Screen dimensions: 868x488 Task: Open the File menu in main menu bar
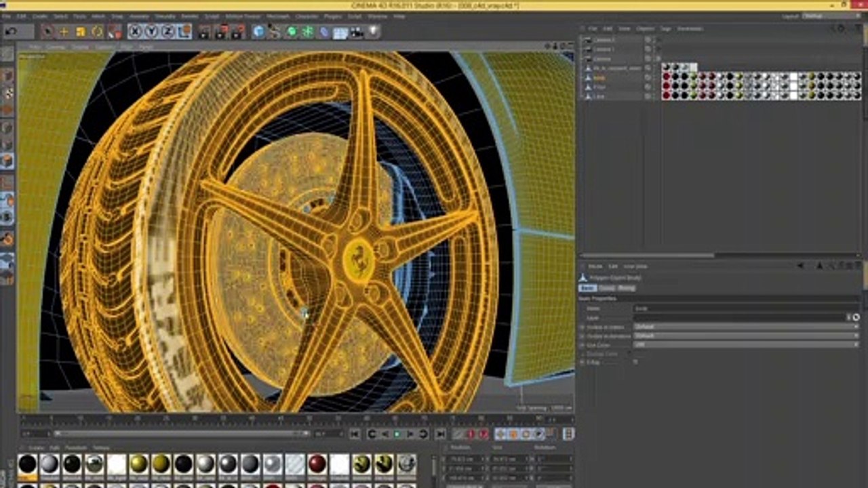[6, 16]
